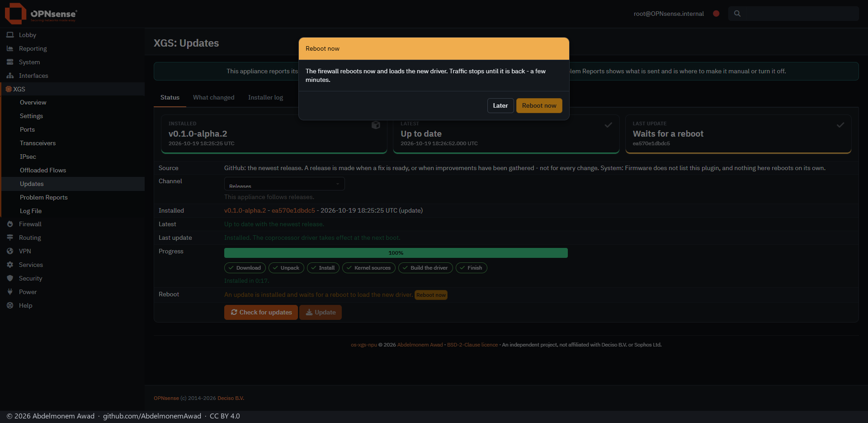Image resolution: width=868 pixels, height=423 pixels.
Task: Click the search magnifier icon
Action: coord(737,14)
